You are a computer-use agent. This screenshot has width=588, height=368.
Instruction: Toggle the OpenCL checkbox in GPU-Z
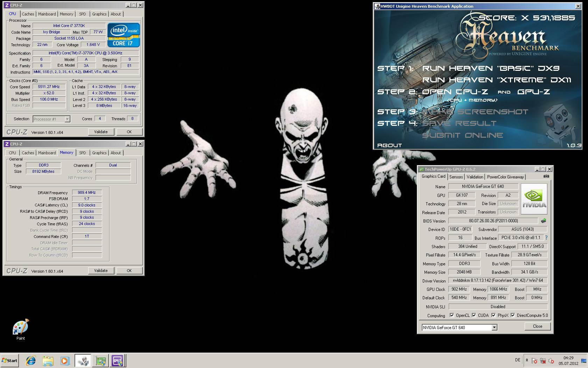point(452,315)
